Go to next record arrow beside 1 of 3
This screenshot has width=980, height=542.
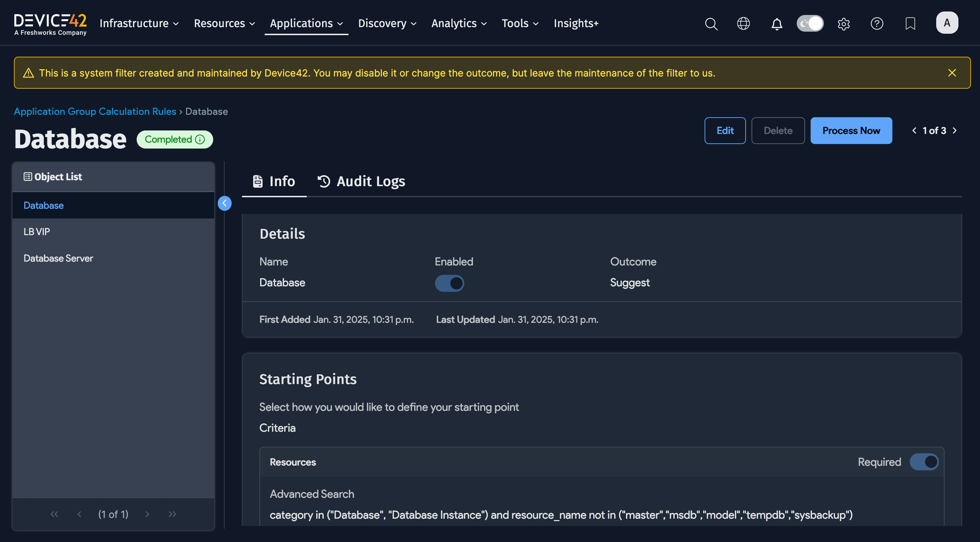click(x=955, y=130)
